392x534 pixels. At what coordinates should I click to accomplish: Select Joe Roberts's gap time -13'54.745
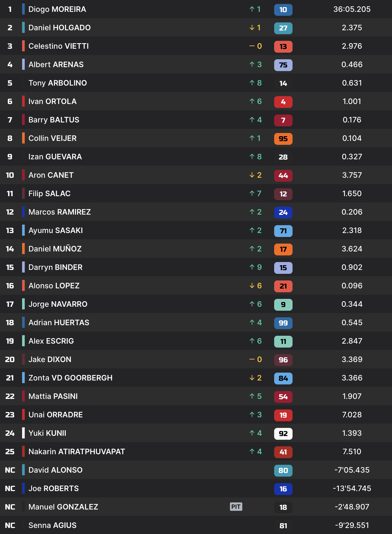(x=352, y=488)
